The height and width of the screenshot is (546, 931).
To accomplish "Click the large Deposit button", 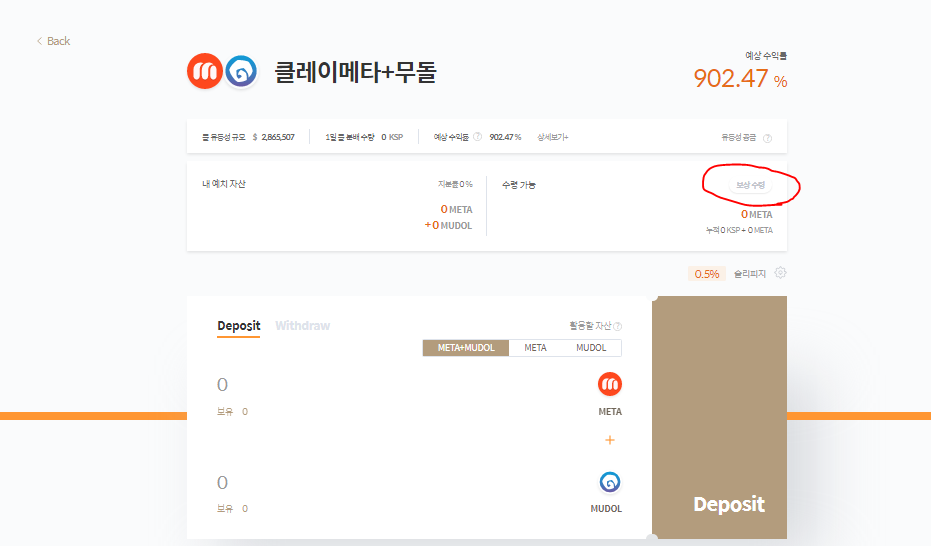I will click(x=720, y=418).
